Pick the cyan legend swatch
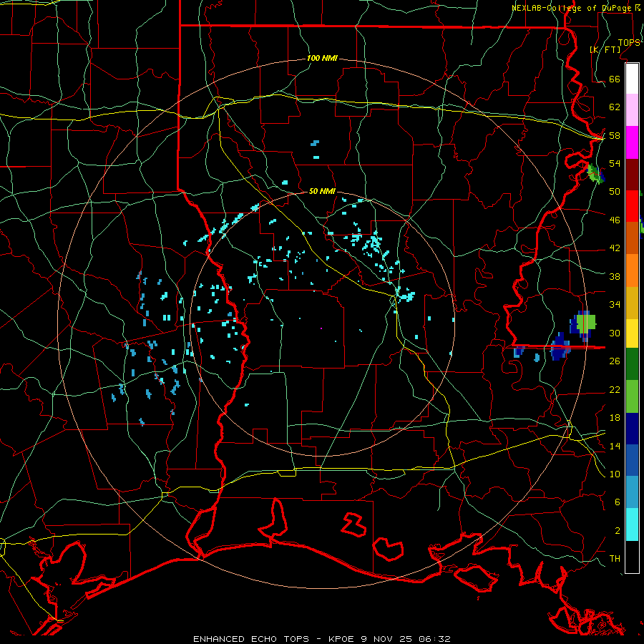 (x=632, y=525)
